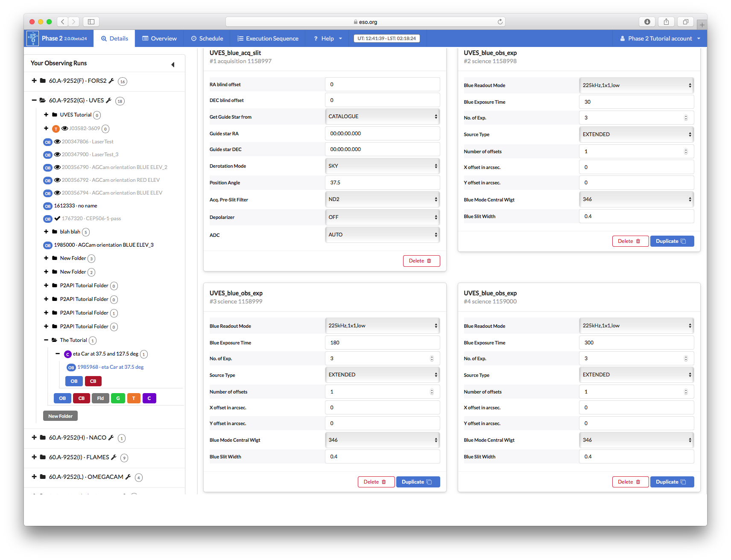Click Blue Exposure Time field showing 180

(x=383, y=343)
